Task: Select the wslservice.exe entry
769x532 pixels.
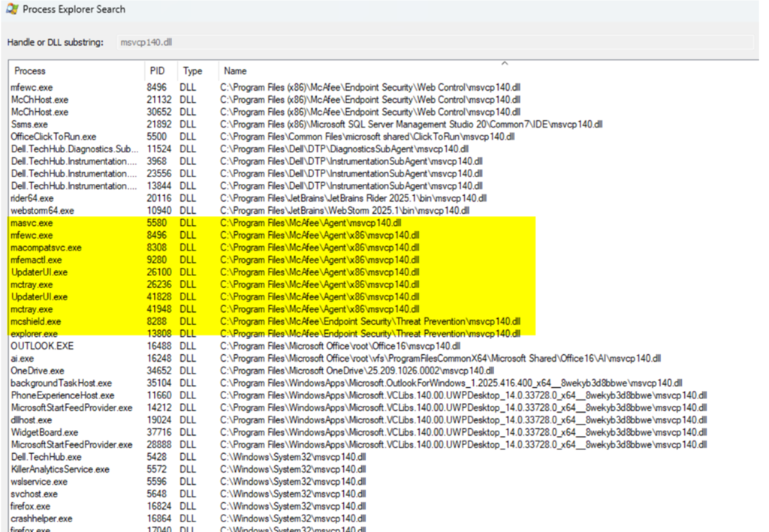Action: (37, 482)
